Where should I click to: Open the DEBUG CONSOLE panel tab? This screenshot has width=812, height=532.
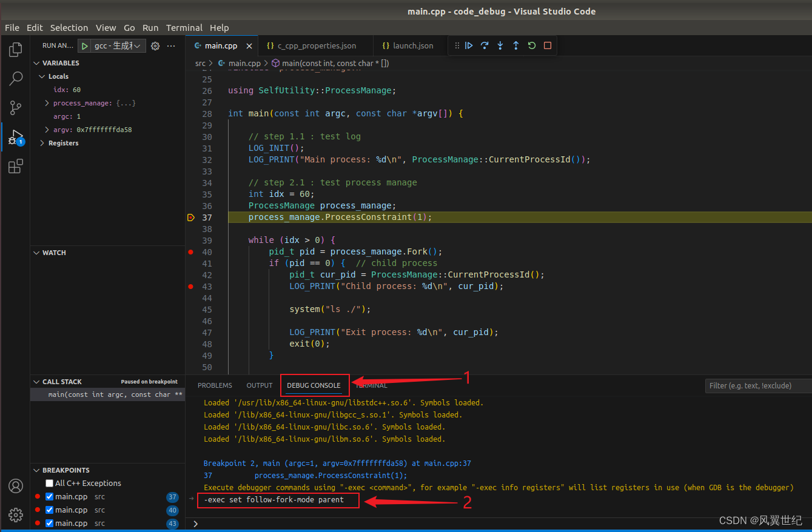click(314, 385)
